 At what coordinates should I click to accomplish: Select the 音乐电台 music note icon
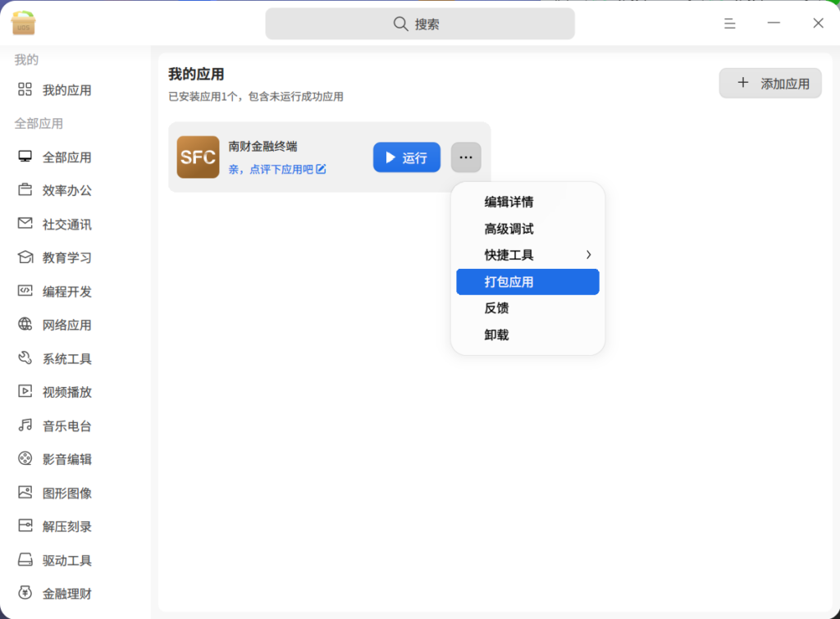25,426
